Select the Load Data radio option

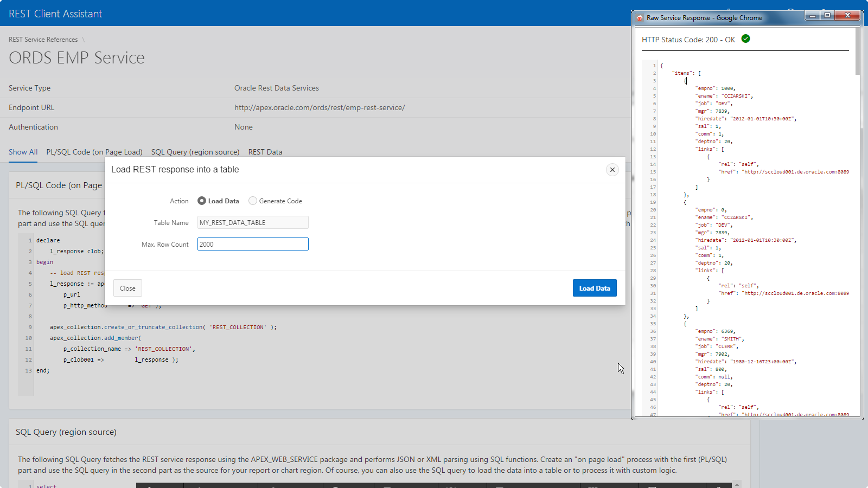pyautogui.click(x=202, y=201)
